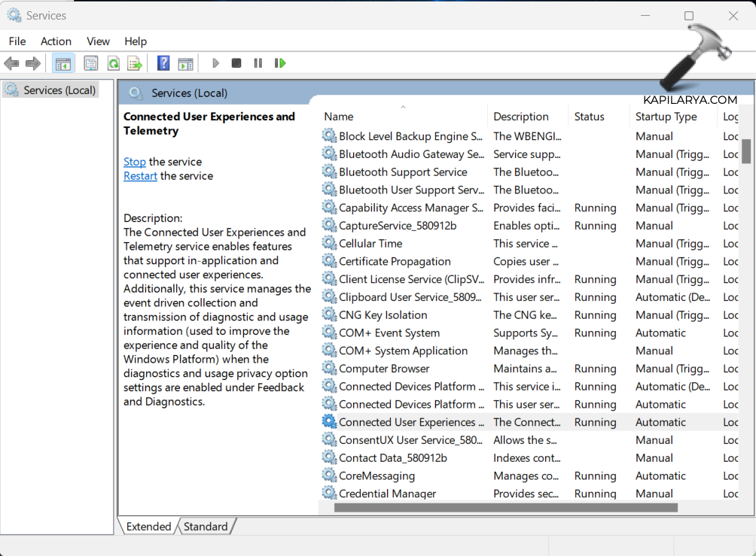Click the Stop the service link
Viewport: 756px width, 556px height.
coord(135,162)
